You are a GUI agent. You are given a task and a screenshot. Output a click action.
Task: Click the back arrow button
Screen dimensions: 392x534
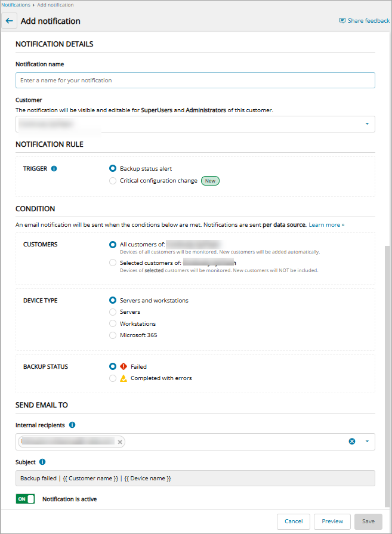(x=9, y=21)
